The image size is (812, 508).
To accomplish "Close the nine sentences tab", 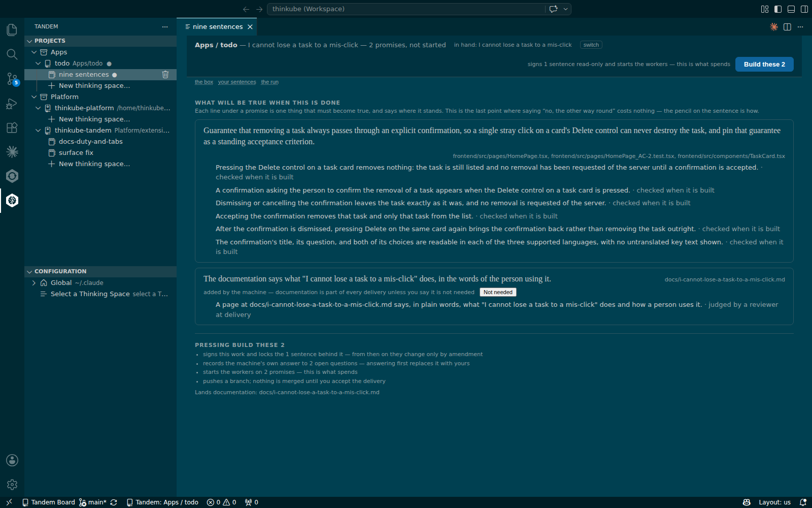I will tap(250, 27).
